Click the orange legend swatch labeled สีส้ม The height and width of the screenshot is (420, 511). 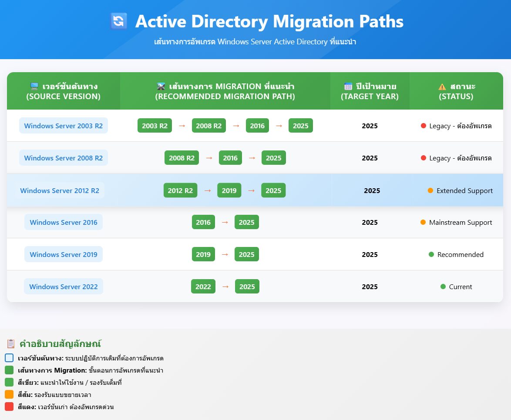[9, 394]
